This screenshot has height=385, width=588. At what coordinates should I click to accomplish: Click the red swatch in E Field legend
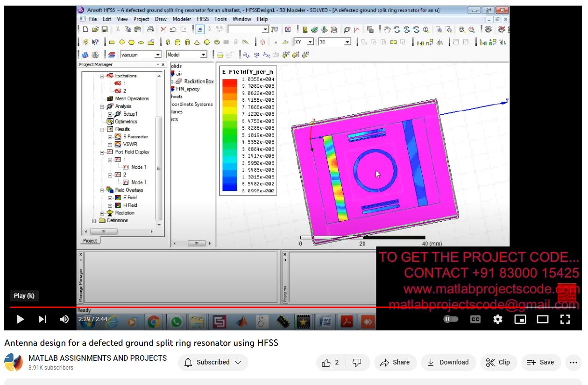click(229, 83)
